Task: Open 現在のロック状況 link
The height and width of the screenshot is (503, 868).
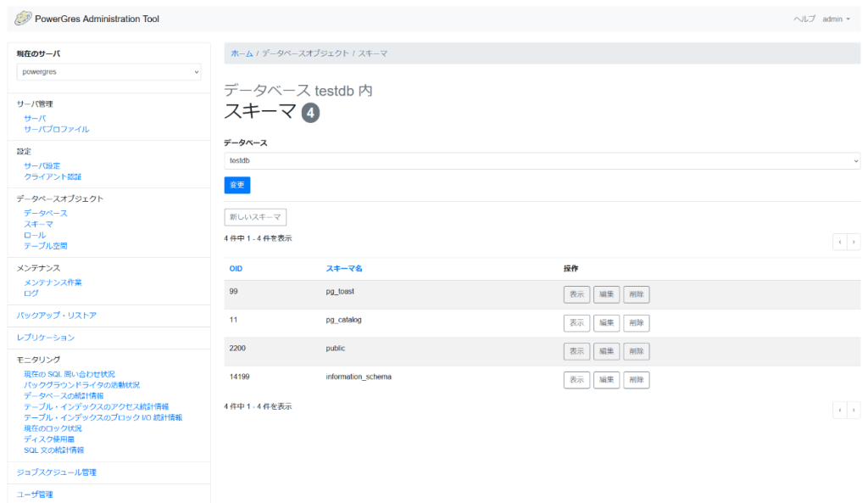Action: 53,428
